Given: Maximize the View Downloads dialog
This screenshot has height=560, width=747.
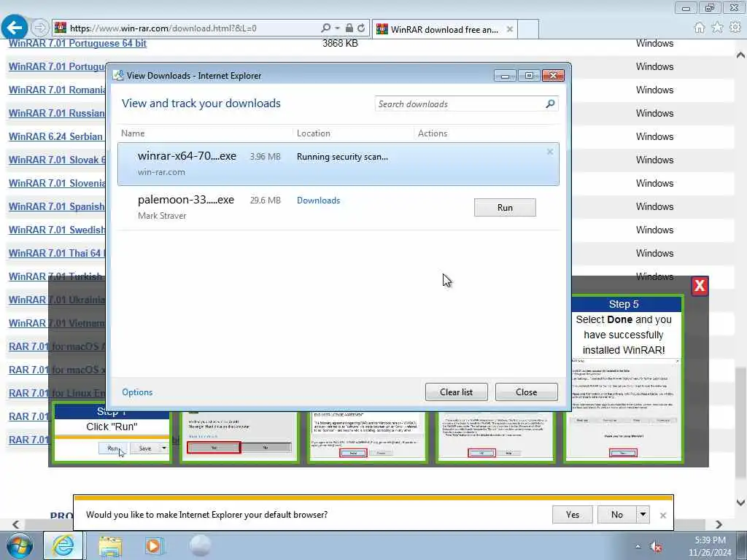Looking at the screenshot, I should click(529, 75).
